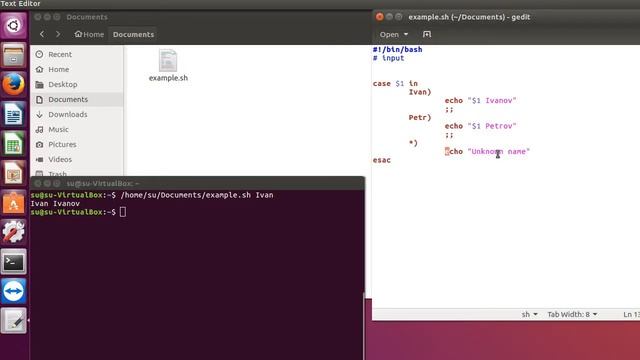Click the "*)" default pattern line

(413, 143)
